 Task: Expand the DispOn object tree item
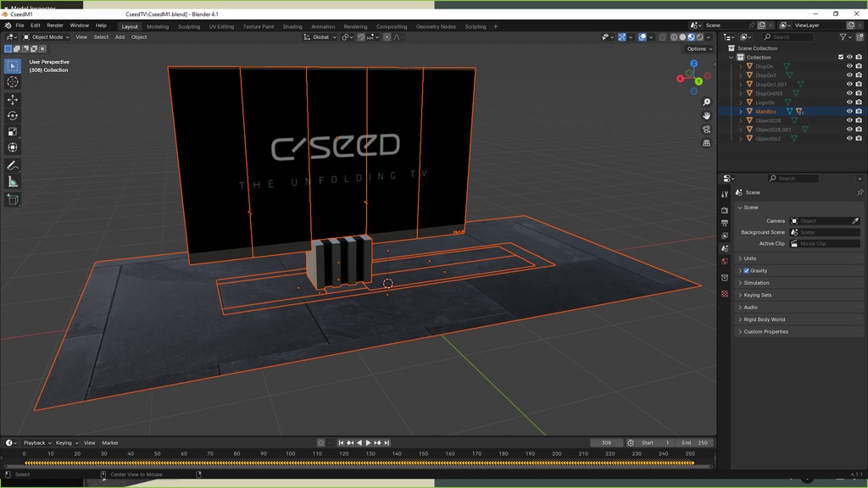click(x=741, y=66)
